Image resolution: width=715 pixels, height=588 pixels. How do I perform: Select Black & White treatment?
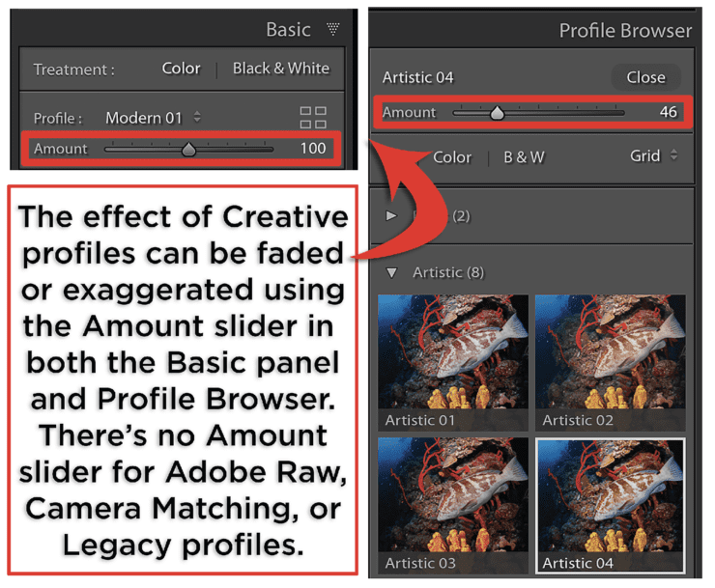[281, 69]
